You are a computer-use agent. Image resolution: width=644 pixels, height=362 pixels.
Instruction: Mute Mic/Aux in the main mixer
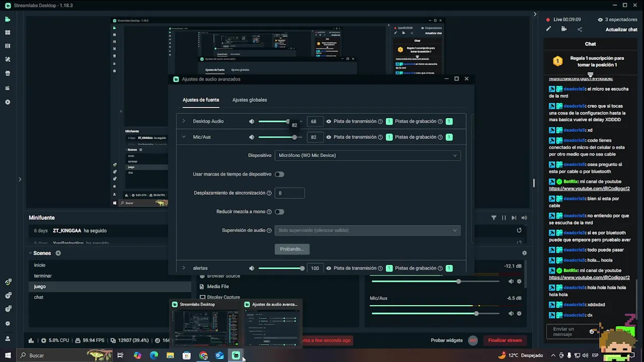pos(511,313)
